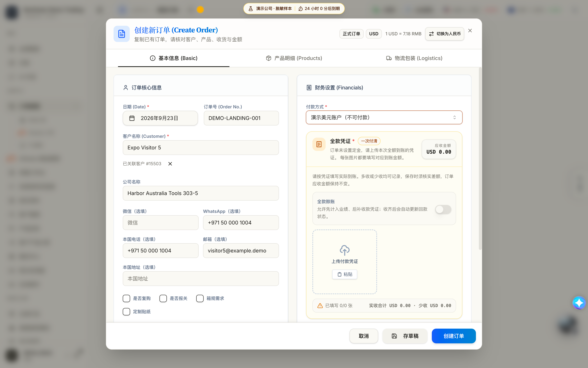
Task: Click the calendar icon in the date field
Action: [x=132, y=118]
